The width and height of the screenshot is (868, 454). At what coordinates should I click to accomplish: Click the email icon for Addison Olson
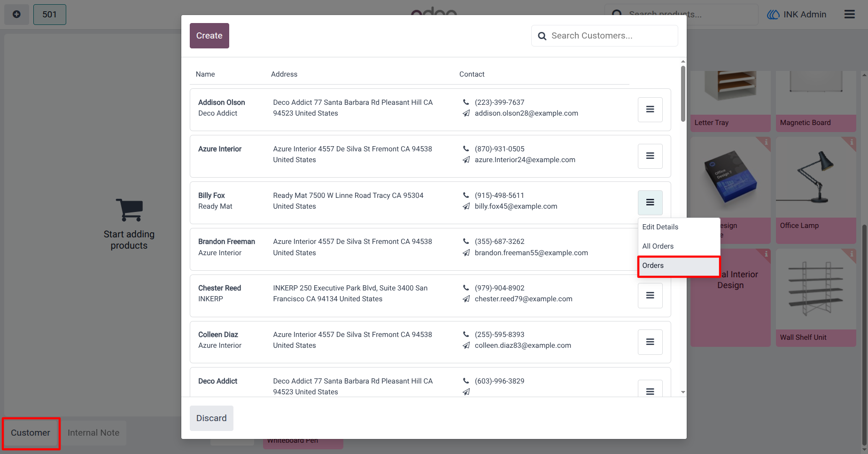click(x=466, y=113)
